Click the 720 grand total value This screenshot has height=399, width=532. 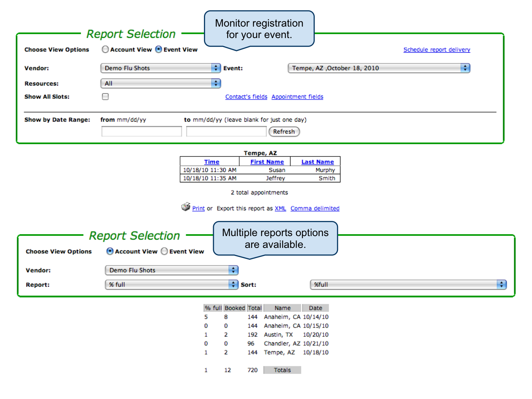(253, 370)
